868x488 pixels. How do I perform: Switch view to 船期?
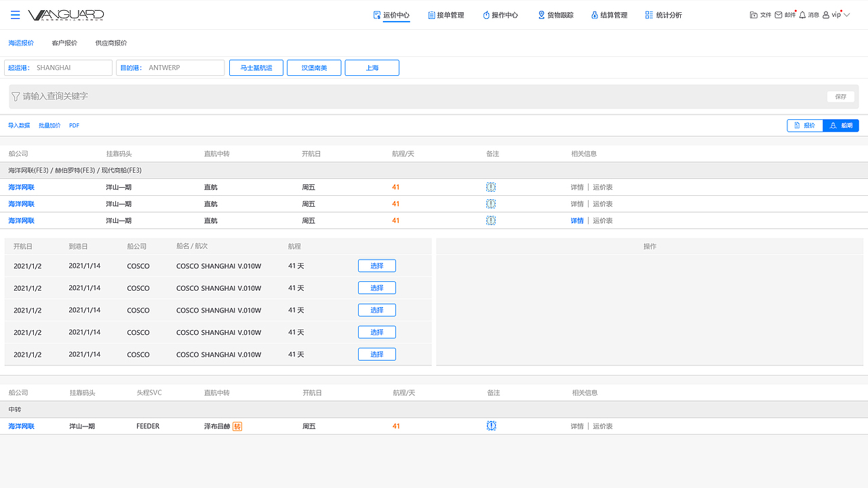[x=841, y=125]
